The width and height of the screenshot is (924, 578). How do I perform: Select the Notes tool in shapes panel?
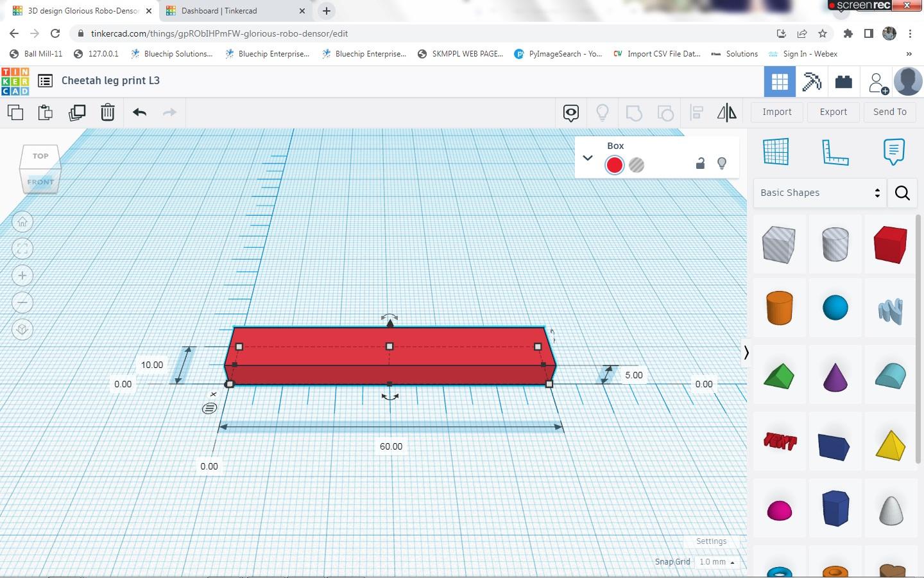coord(894,152)
